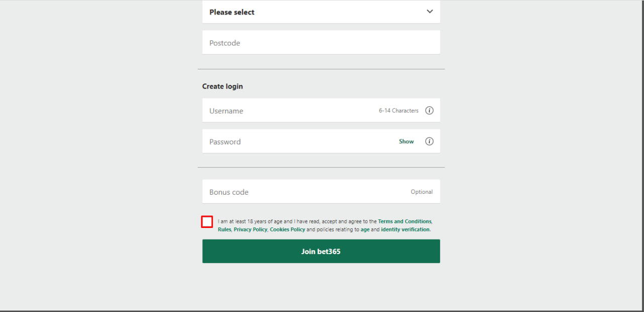Open the Cookies Policy link

point(287,229)
